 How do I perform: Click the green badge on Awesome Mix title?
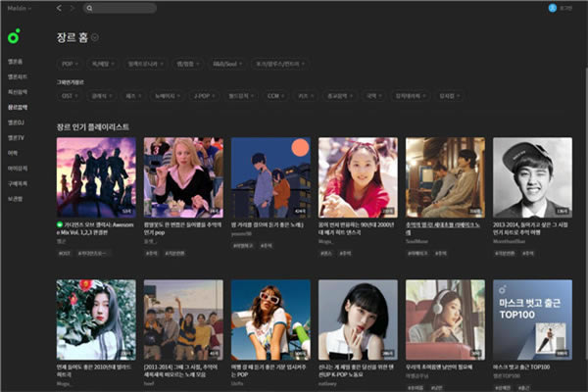(x=60, y=222)
